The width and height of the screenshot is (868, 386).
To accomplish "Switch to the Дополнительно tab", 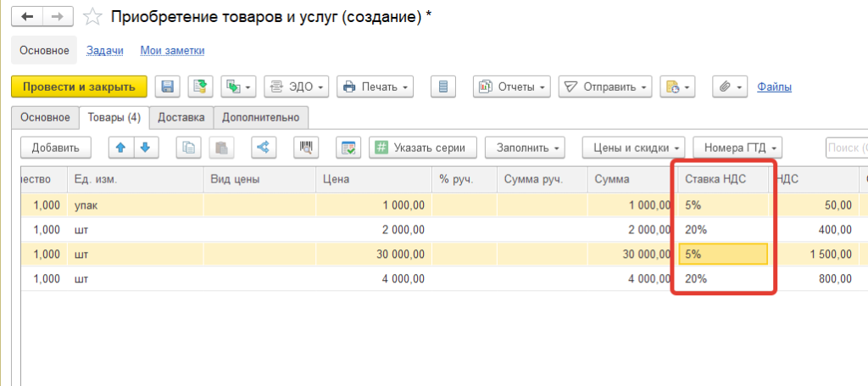I will [x=261, y=117].
